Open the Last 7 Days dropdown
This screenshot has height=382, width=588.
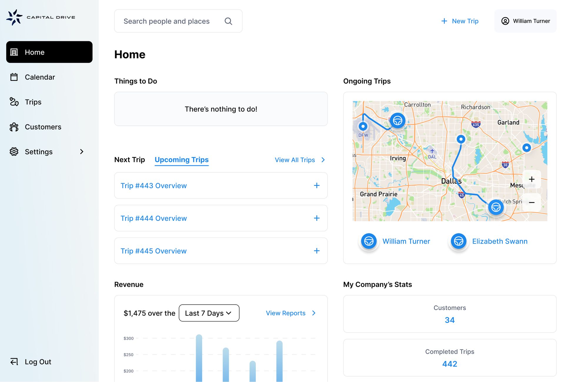209,313
